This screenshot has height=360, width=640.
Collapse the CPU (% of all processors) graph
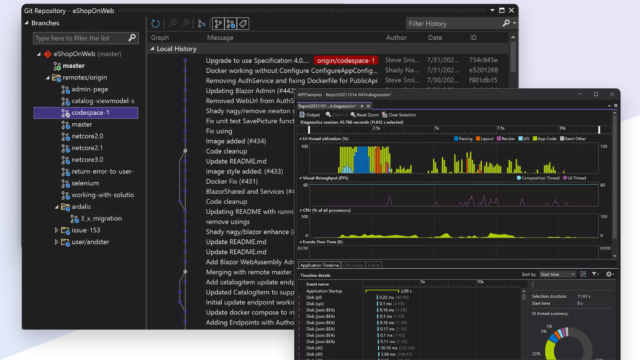tap(301, 210)
